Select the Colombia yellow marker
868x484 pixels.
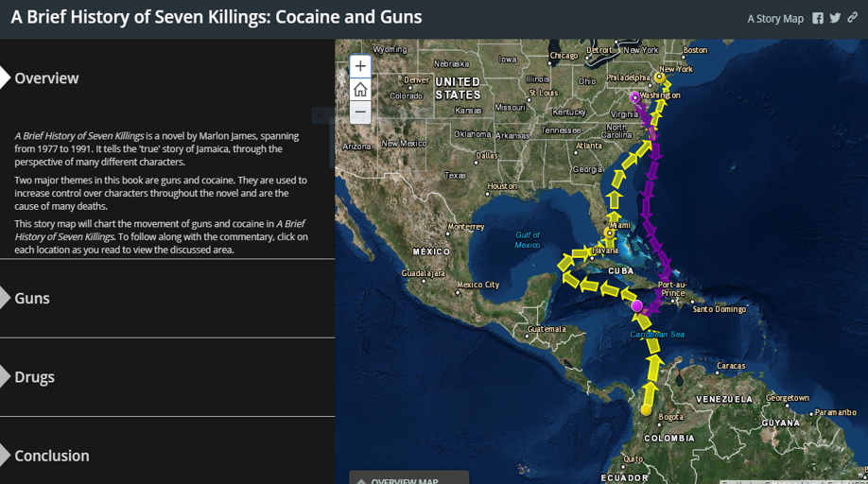646,410
